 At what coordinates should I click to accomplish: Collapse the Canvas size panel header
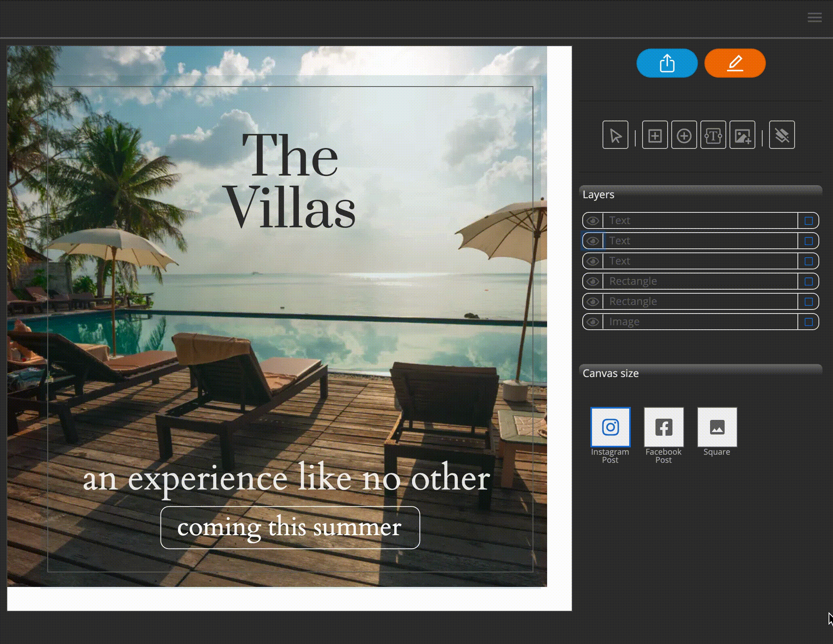point(701,373)
